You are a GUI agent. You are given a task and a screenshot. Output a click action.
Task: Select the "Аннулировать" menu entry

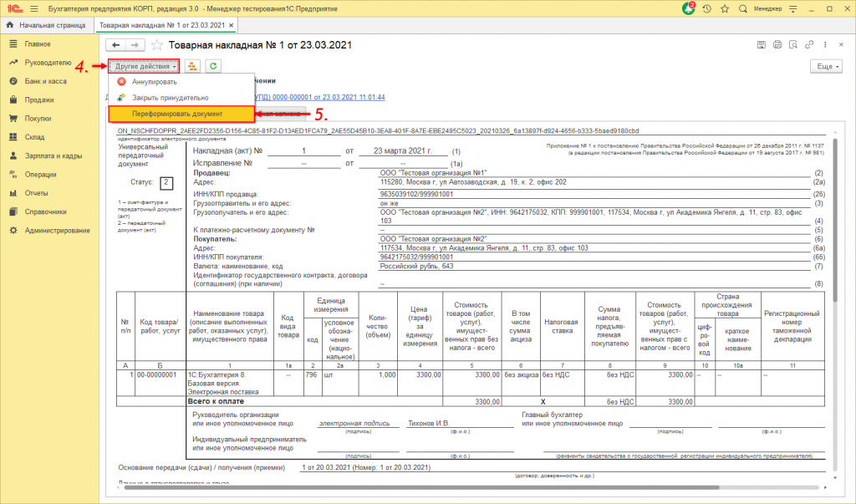pos(155,82)
